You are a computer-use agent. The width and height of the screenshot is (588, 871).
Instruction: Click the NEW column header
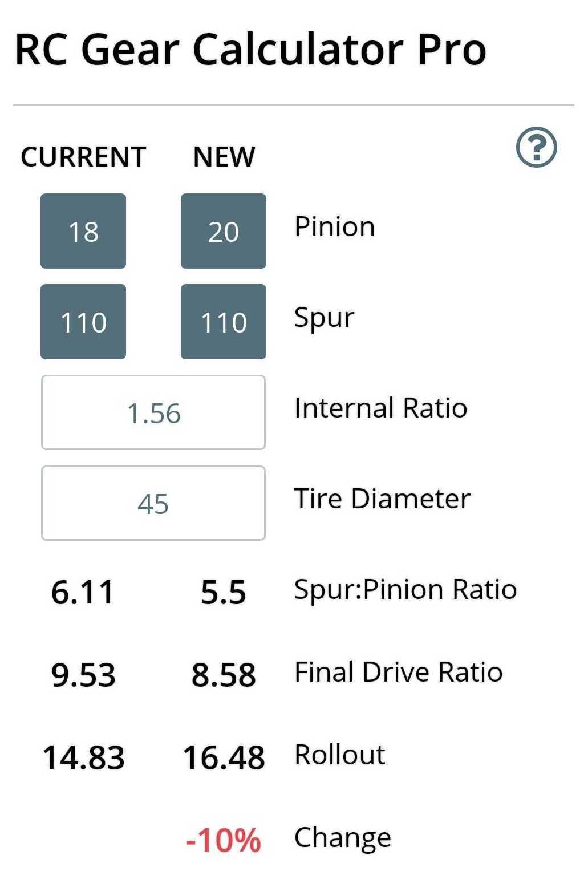(x=224, y=157)
